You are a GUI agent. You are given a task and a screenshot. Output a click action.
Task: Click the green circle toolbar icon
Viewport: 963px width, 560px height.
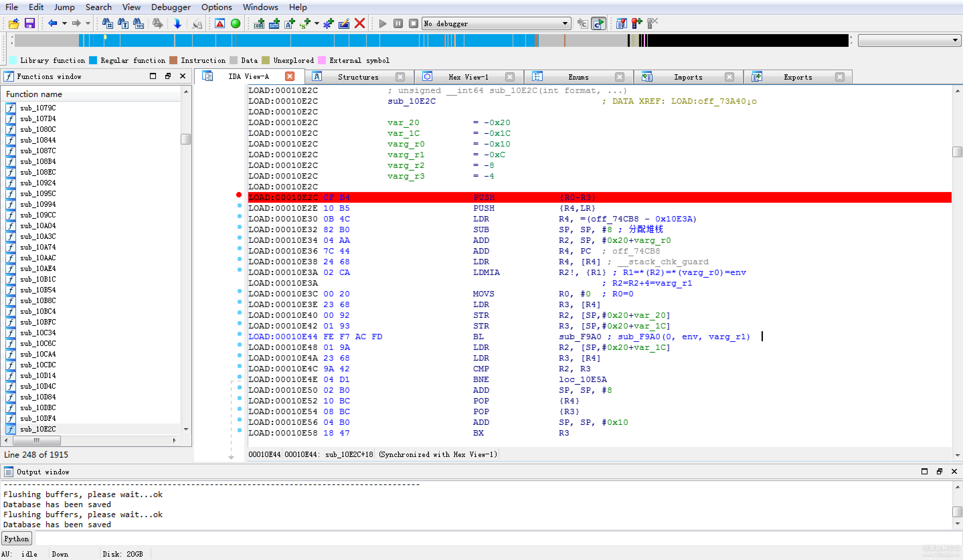236,24
